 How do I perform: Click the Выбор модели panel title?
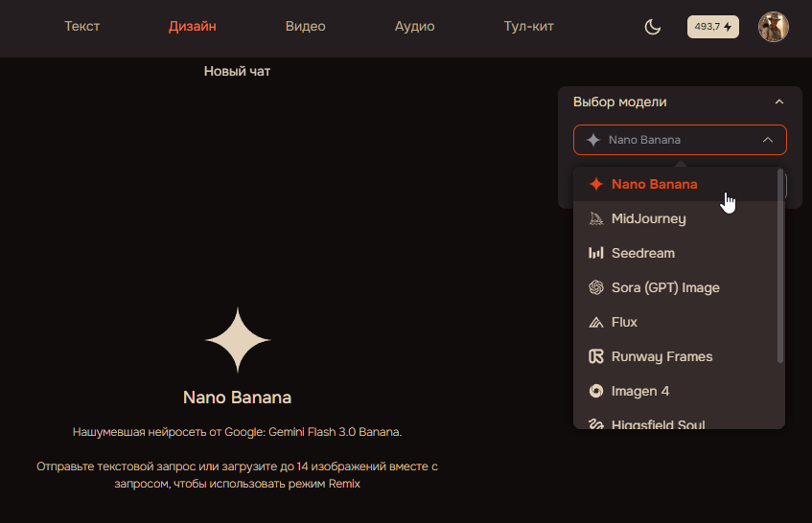[x=620, y=102]
